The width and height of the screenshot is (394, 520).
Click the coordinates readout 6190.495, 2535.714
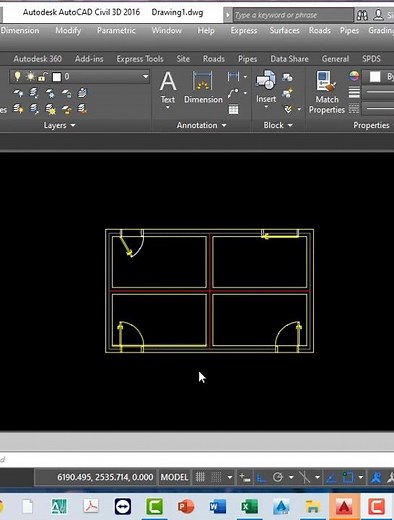105,477
